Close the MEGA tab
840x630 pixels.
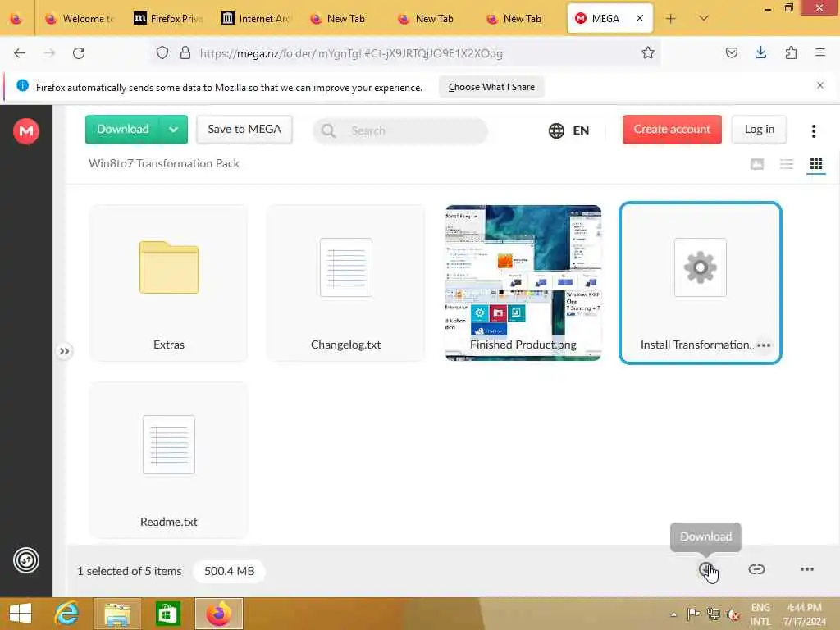640,18
